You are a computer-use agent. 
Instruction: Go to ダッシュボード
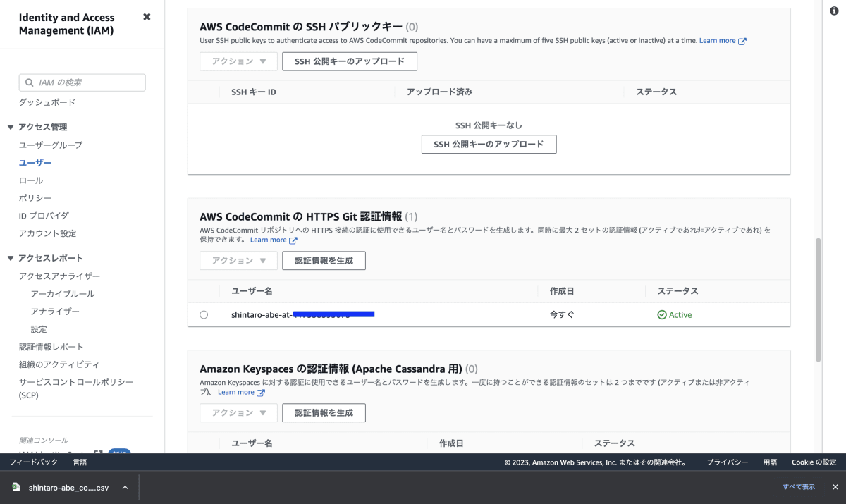pyautogui.click(x=47, y=102)
